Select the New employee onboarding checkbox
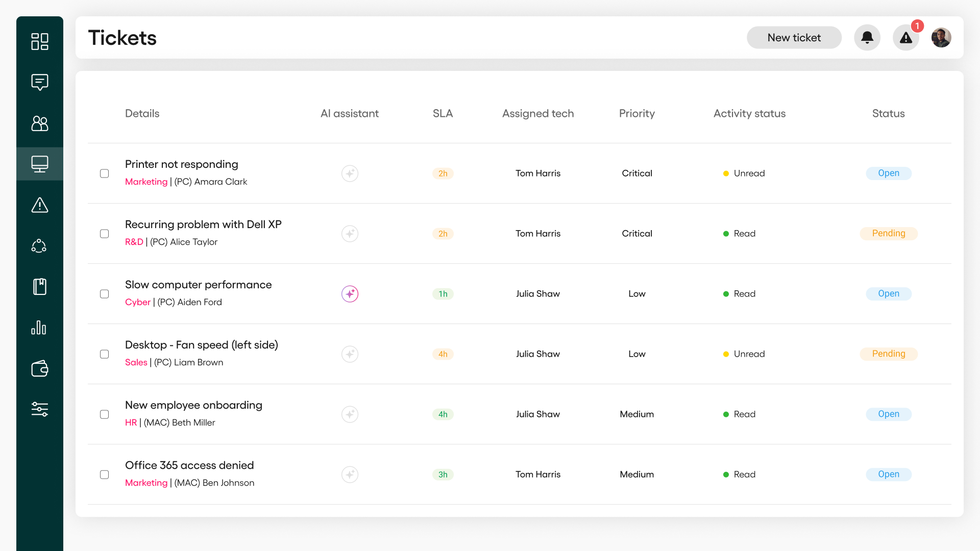Screen dimensions: 980x551 (x=104, y=414)
